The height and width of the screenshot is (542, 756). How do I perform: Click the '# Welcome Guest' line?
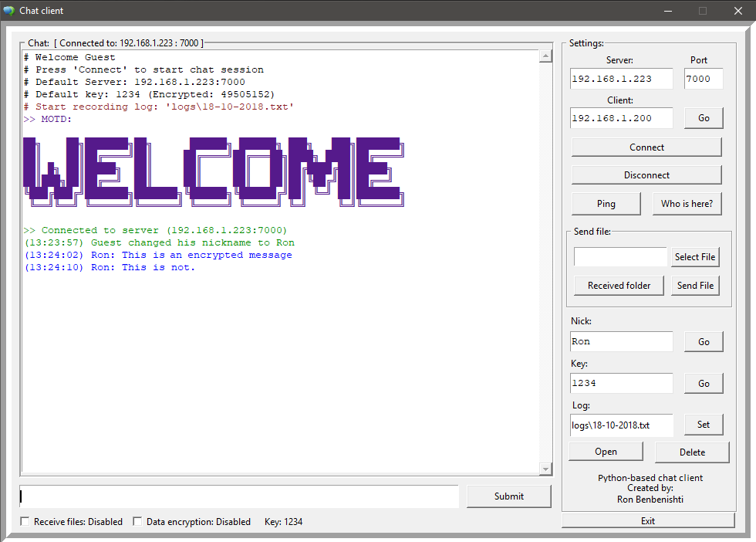(x=69, y=57)
